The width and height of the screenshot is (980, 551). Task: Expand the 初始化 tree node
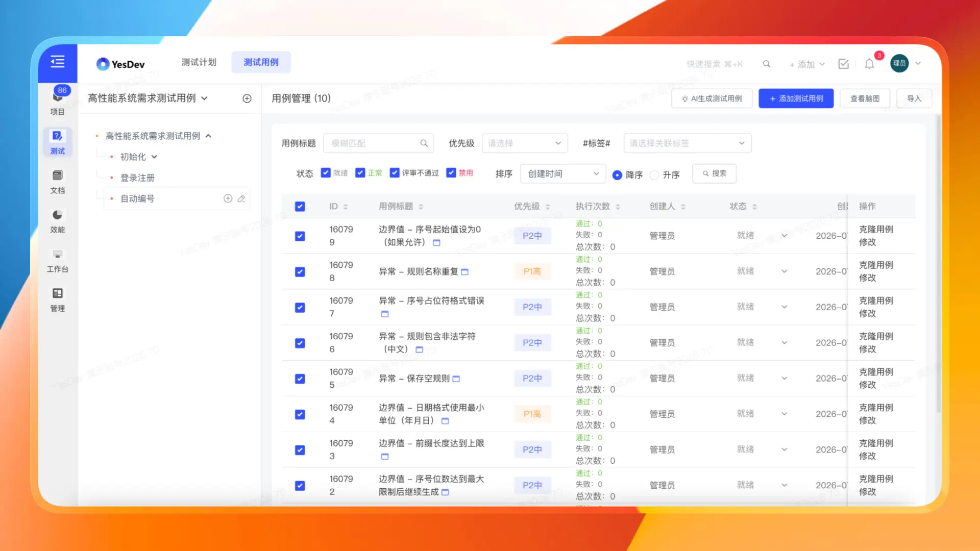tap(154, 157)
